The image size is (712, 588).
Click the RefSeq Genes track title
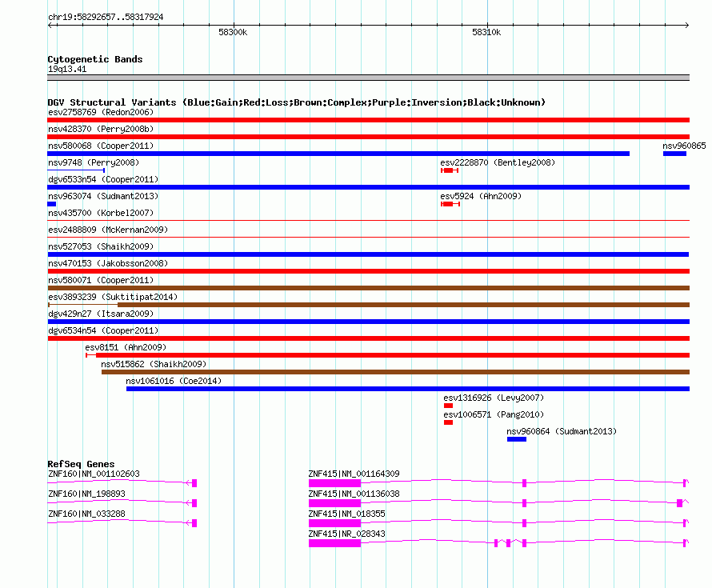coord(81,464)
